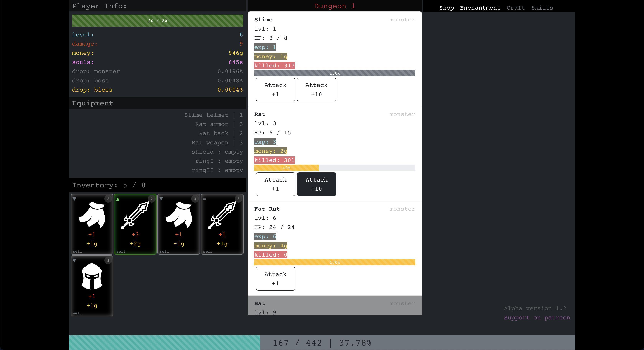Screen dimensions: 644x350
Task: Open the Support on patreon link
Action: tap(537, 317)
